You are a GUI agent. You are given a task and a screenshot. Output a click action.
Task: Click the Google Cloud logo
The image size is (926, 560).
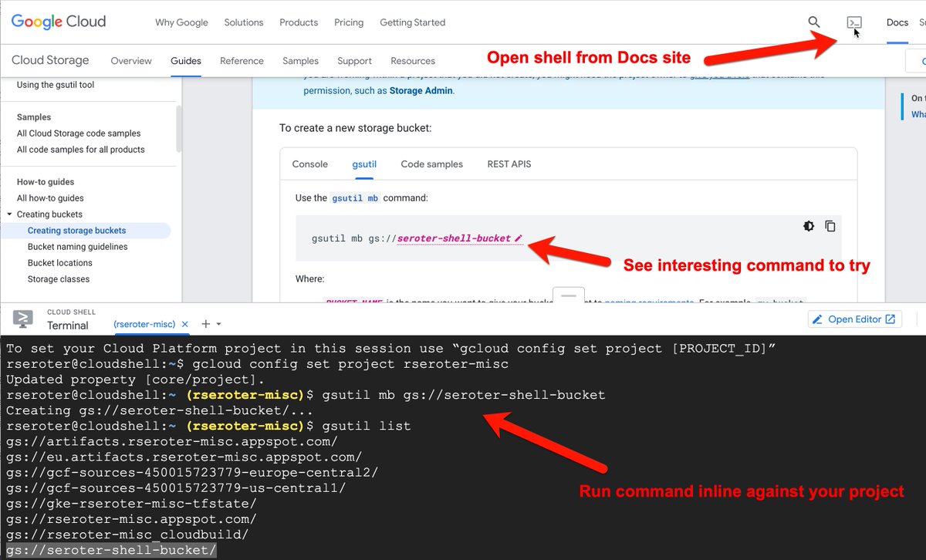point(59,22)
